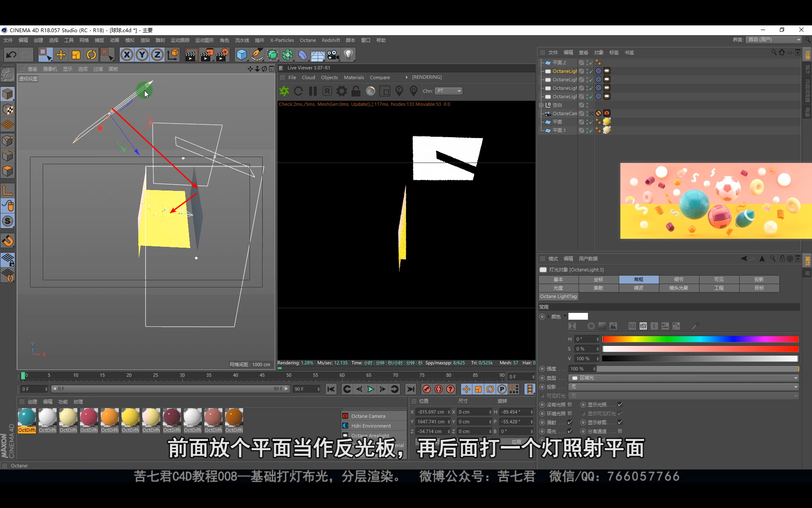This screenshot has height=508, width=812.
Task: Enable the 没有光照 checkbox
Action: tap(570, 405)
